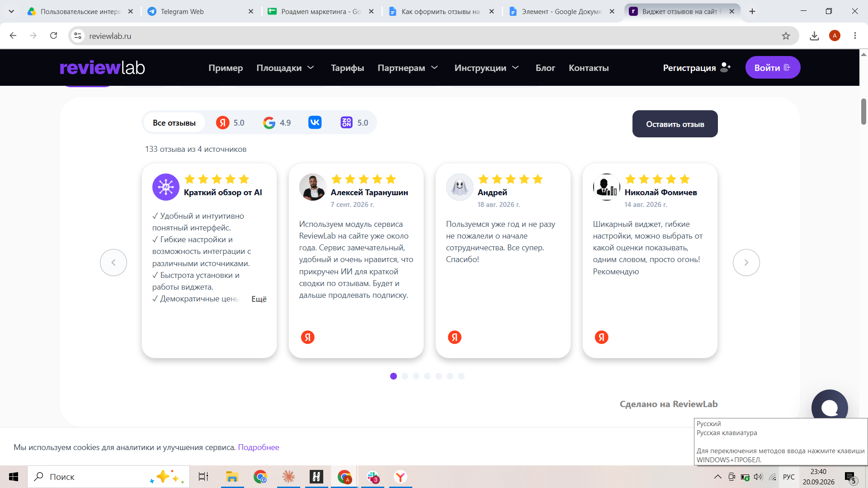This screenshot has height=488, width=868.
Task: Bookmark this page with star icon
Action: tap(786, 36)
